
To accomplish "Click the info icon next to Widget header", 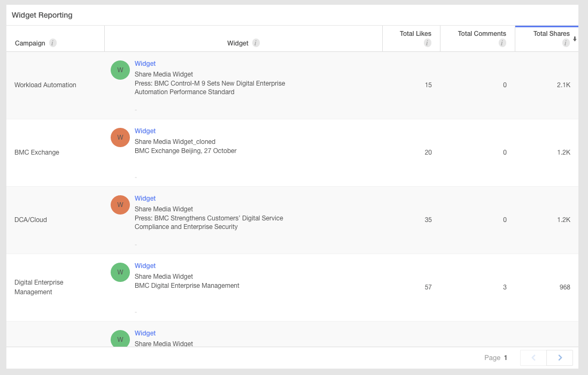I will (256, 43).
